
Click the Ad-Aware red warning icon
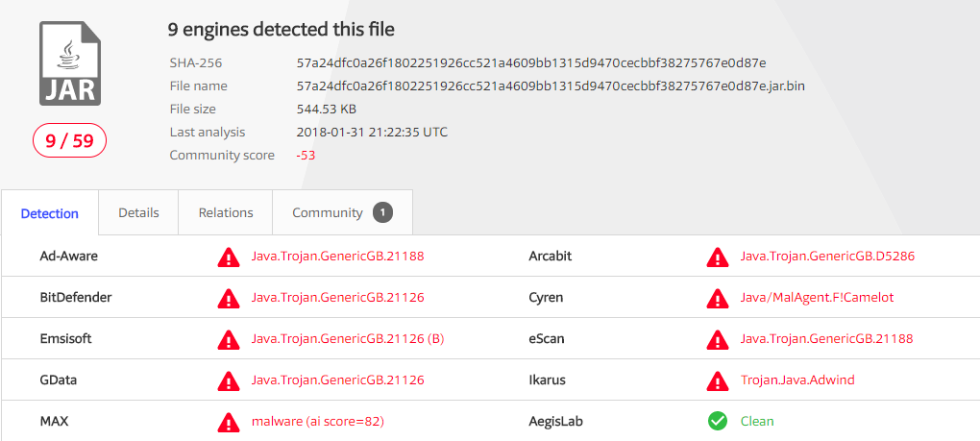point(229,257)
